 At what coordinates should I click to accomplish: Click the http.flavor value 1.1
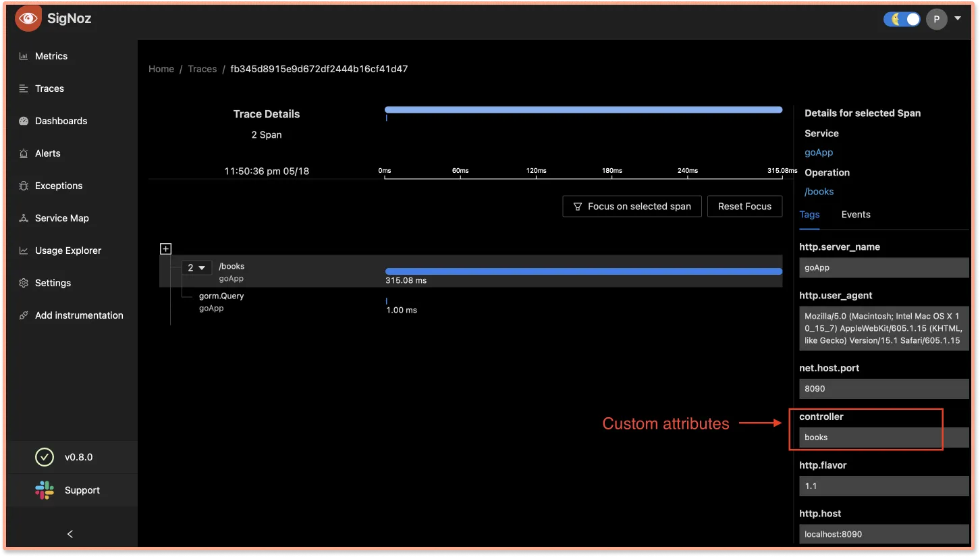(x=884, y=486)
